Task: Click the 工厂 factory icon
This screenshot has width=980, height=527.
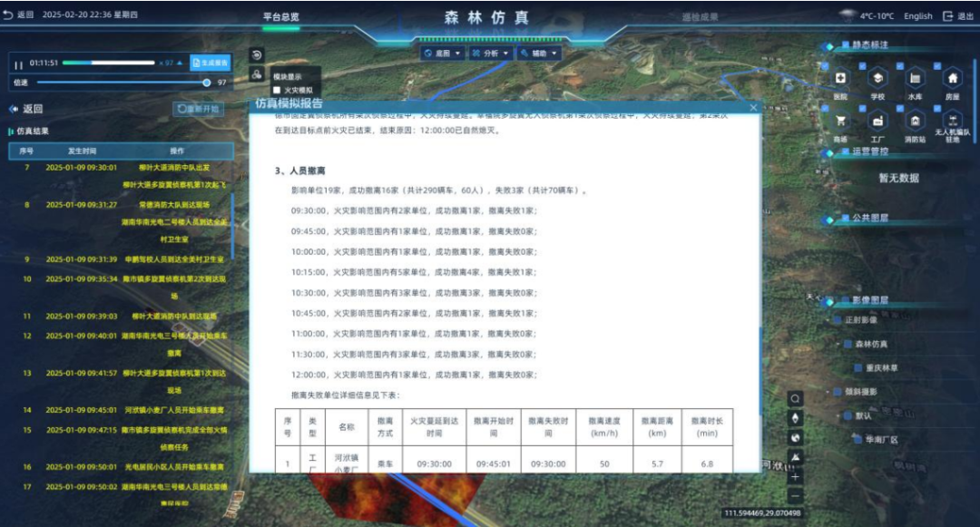Action: coord(877,121)
